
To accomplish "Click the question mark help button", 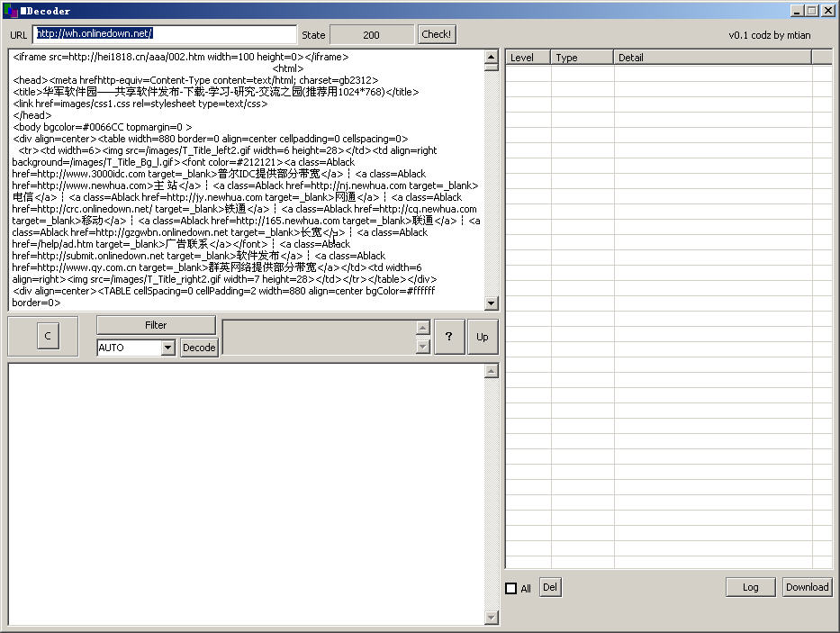I will 448,337.
